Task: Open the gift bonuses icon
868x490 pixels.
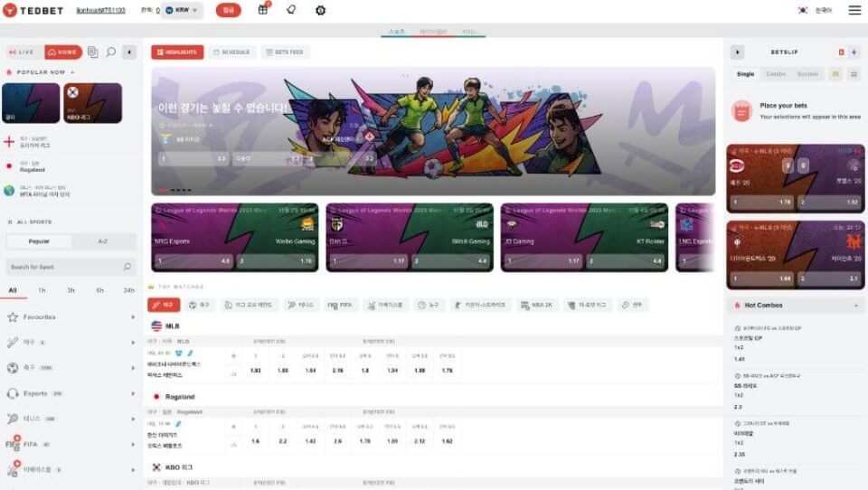Action: 263,9
